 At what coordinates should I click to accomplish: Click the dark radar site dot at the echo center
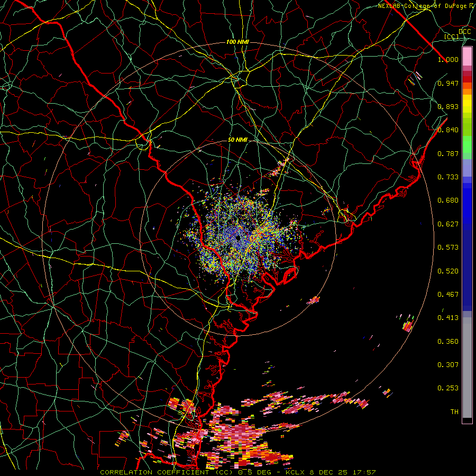click(238, 238)
